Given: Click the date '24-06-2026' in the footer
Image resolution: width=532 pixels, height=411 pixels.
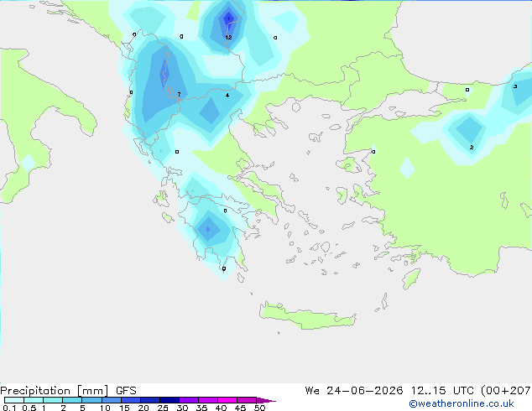Looking at the screenshot, I should [x=365, y=391].
